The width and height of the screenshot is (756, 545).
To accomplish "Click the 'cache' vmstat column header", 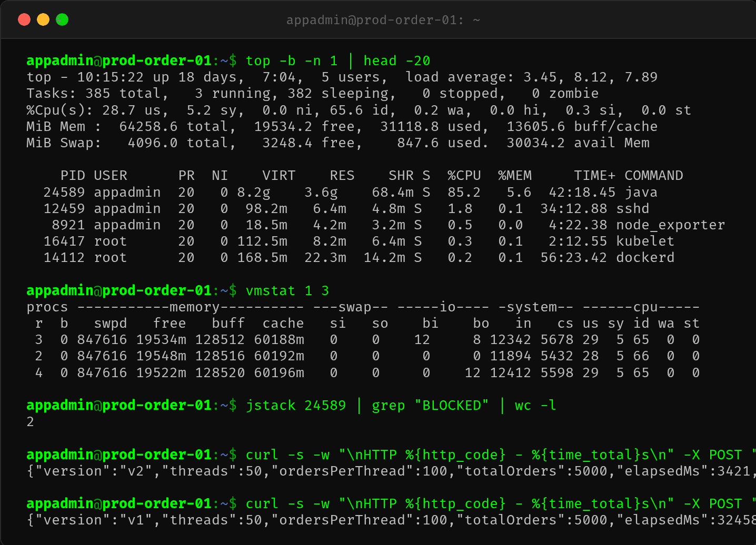I will [x=283, y=324].
